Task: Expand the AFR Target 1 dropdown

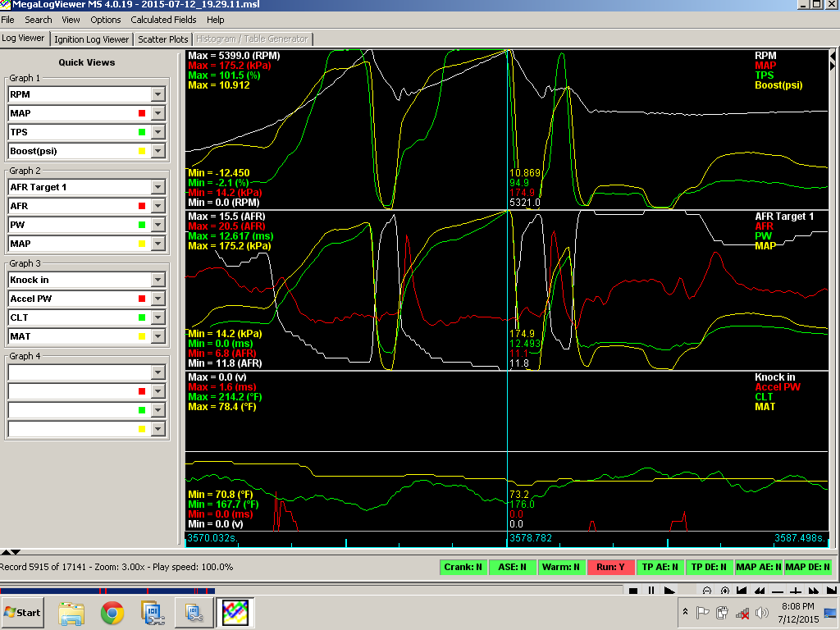Action: click(x=158, y=187)
